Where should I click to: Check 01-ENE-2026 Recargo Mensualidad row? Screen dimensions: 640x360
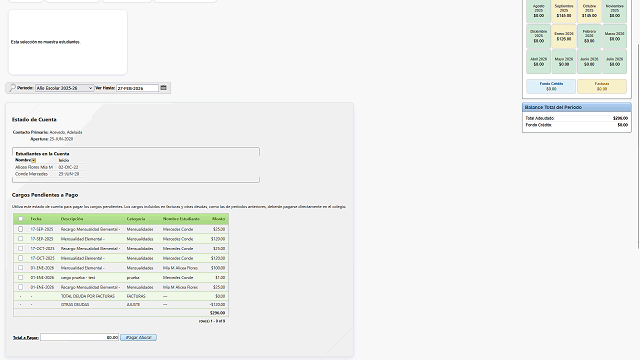[20, 287]
